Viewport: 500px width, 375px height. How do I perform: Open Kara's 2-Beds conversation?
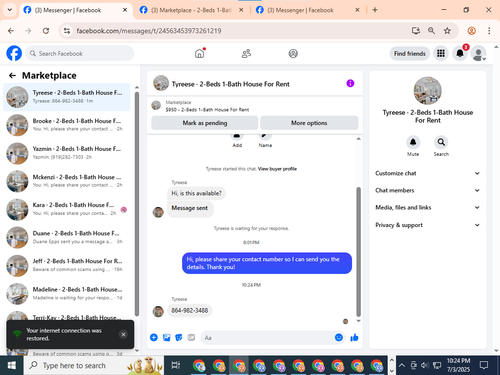pyautogui.click(x=67, y=209)
